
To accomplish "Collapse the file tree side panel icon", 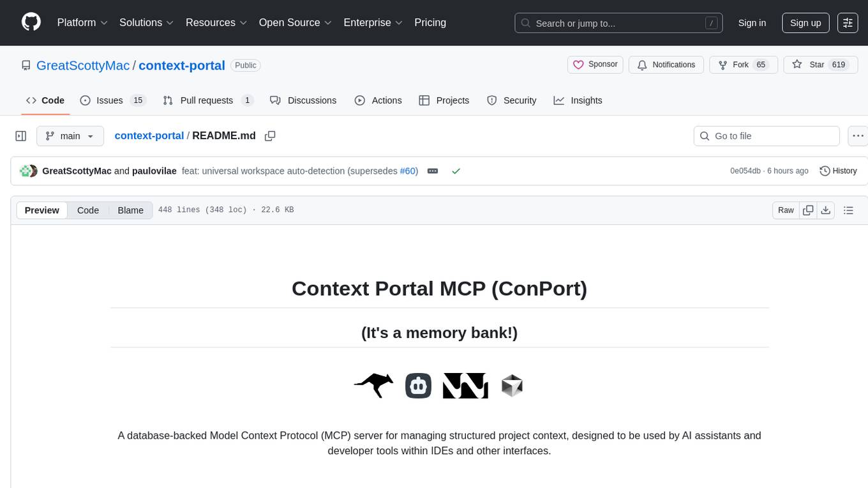I will (x=21, y=136).
